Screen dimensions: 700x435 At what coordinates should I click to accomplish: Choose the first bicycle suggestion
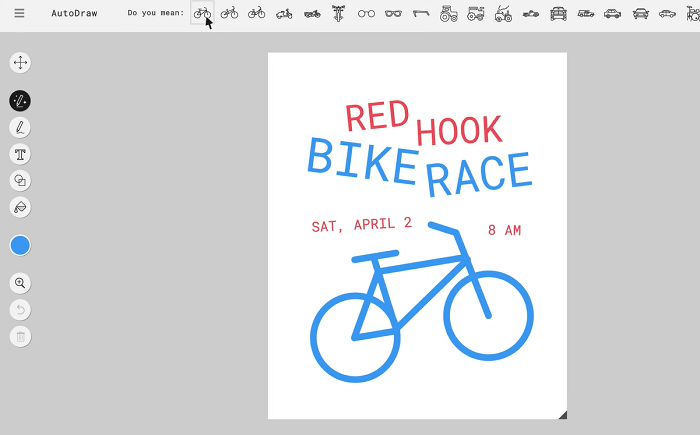coord(202,14)
